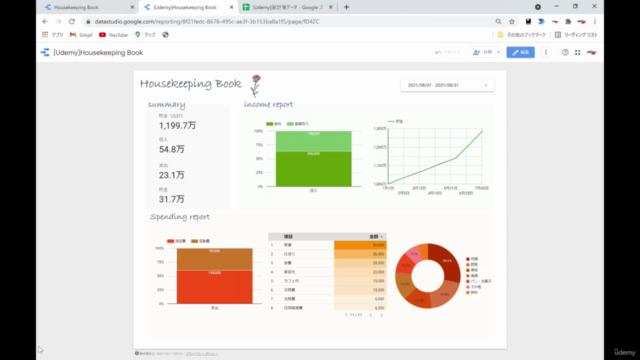Click the その他 donut legend entry

[473, 287]
